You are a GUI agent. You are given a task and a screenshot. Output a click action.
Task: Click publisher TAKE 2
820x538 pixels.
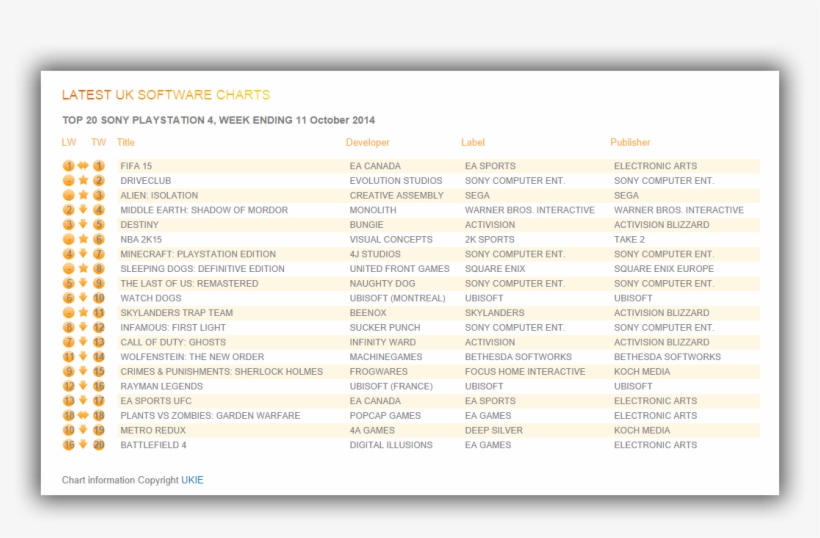pyautogui.click(x=629, y=239)
